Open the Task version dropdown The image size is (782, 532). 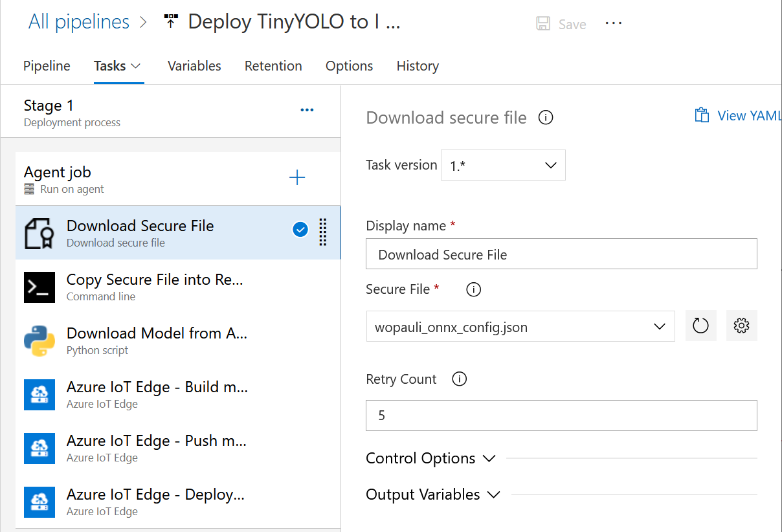503,165
